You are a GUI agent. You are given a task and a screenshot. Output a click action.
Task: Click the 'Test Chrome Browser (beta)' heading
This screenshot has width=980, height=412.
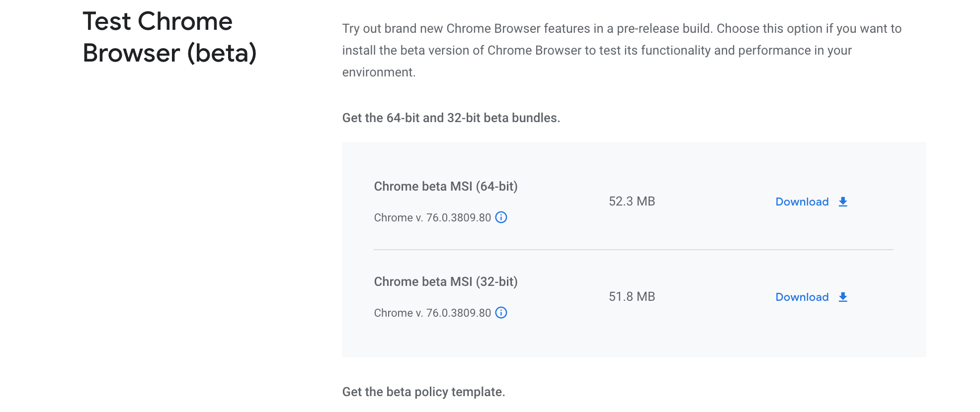(x=169, y=37)
